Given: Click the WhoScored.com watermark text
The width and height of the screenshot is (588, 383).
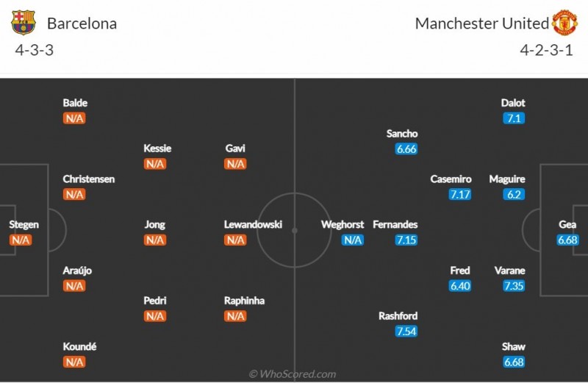Looking at the screenshot, I should (x=293, y=374).
